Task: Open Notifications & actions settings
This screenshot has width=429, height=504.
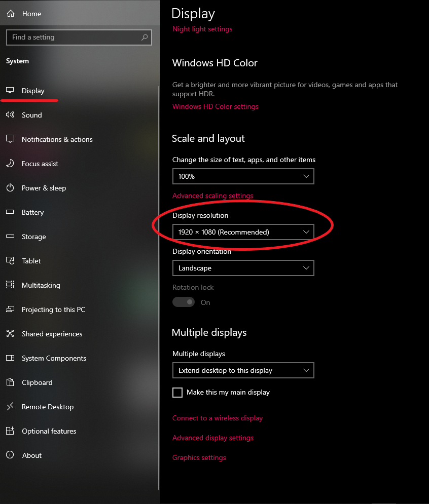Action: tap(79, 139)
